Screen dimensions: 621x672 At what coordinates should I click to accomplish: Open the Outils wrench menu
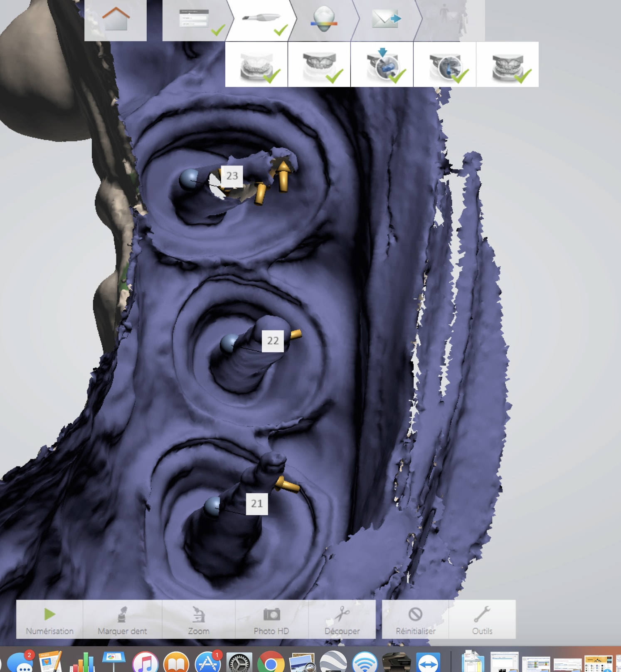pos(482,620)
